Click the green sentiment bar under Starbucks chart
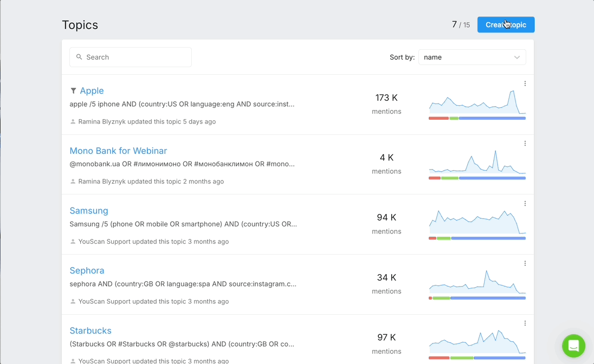Screen dimensions: 594x364 461,357
